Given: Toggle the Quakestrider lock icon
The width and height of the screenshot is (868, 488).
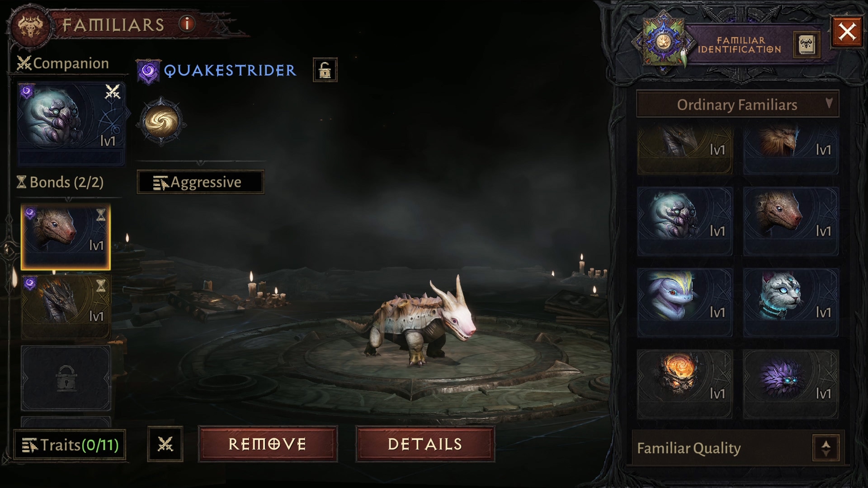Looking at the screenshot, I should [x=325, y=70].
